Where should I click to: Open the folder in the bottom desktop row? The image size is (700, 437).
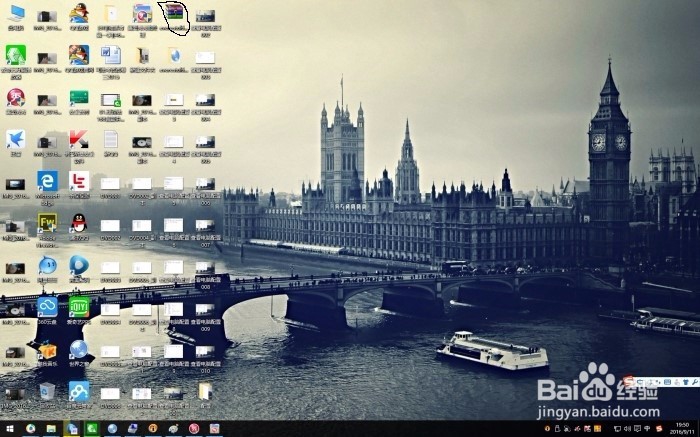point(205,391)
